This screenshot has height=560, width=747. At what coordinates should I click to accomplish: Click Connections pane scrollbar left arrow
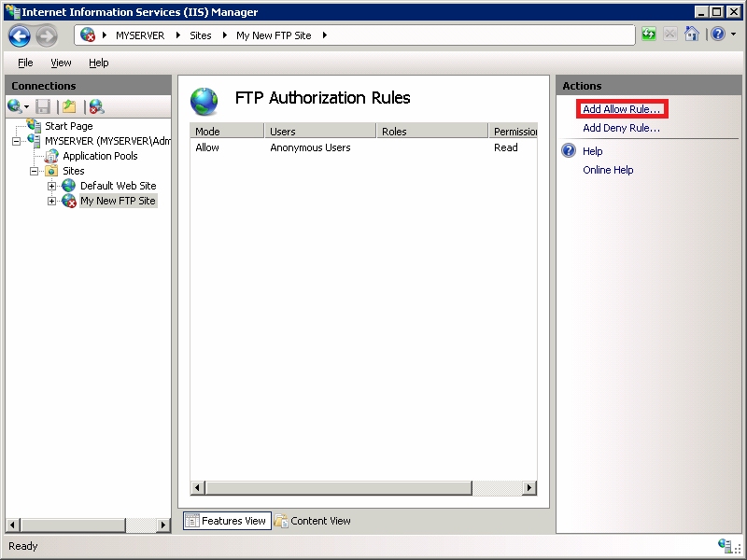13,525
